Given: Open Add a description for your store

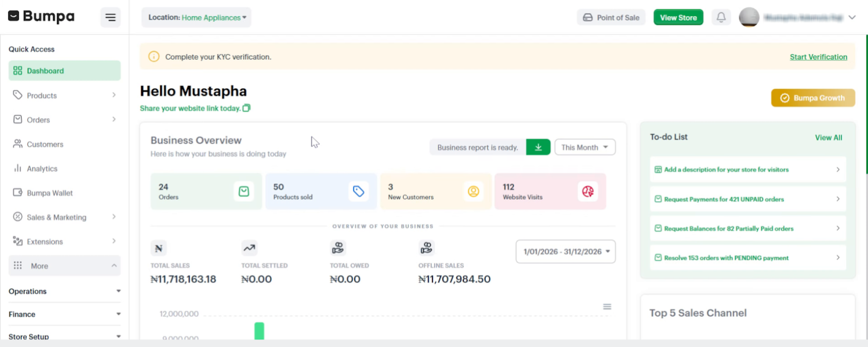Looking at the screenshot, I should [748, 170].
